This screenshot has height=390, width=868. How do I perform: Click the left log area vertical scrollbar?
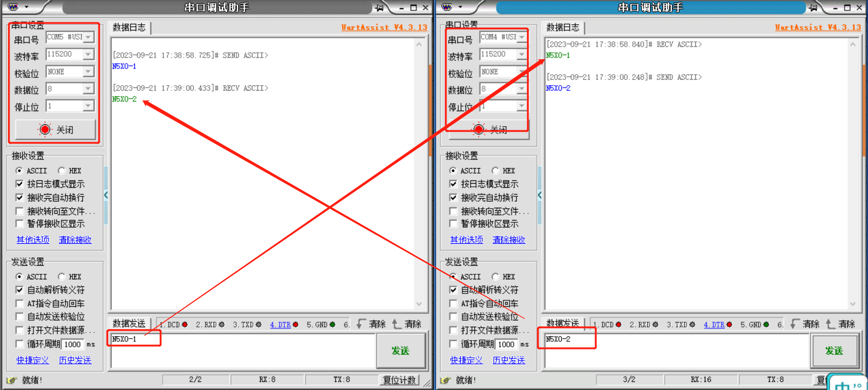419,173
